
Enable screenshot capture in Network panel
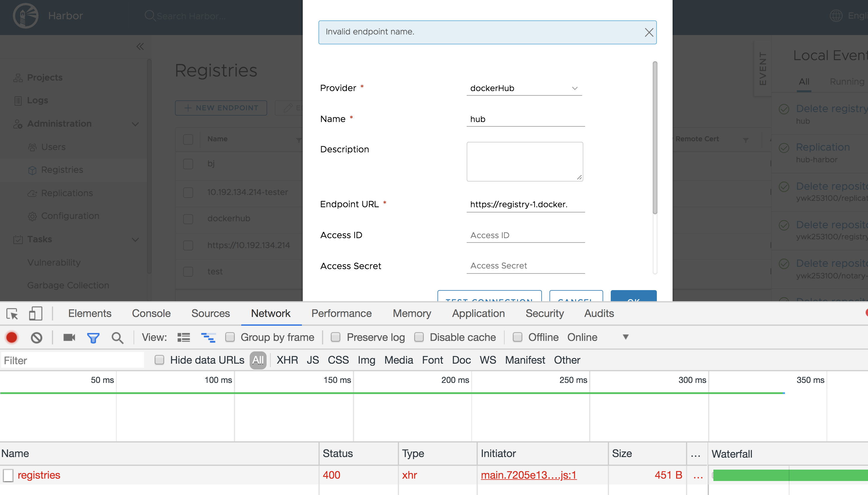coord(69,337)
